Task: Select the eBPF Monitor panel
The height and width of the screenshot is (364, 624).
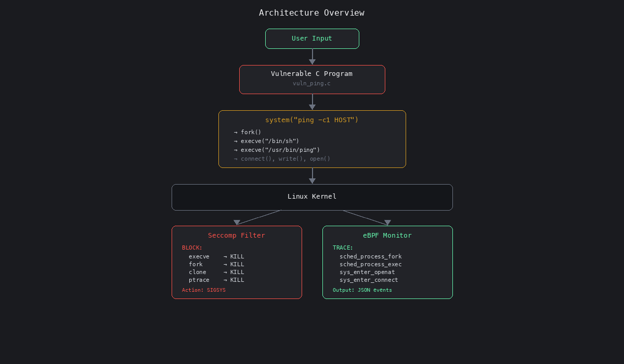Action: click(x=387, y=235)
